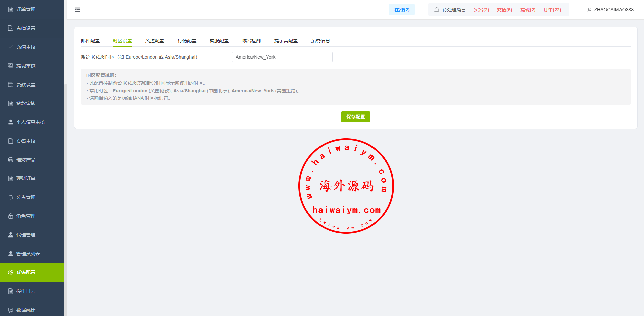Open pending 订单(22) notifications link

[x=552, y=10]
